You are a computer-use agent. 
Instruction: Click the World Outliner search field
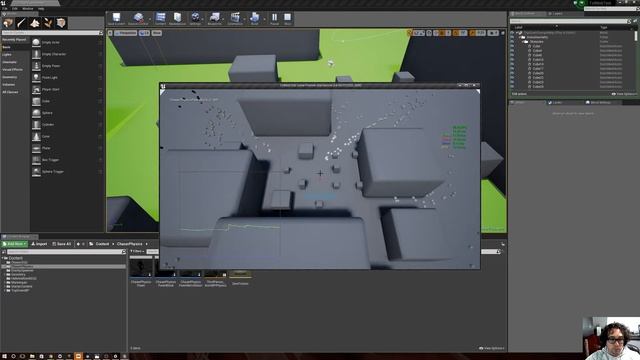pos(569,21)
